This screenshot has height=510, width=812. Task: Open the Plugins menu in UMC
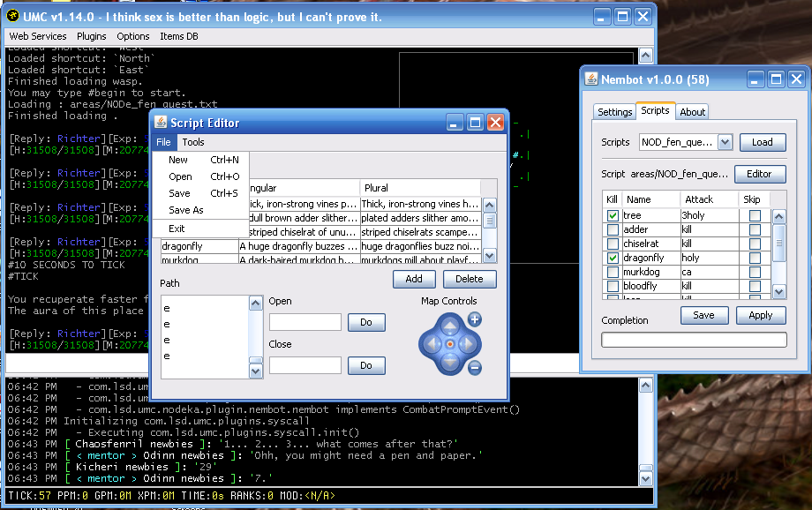[x=91, y=36]
